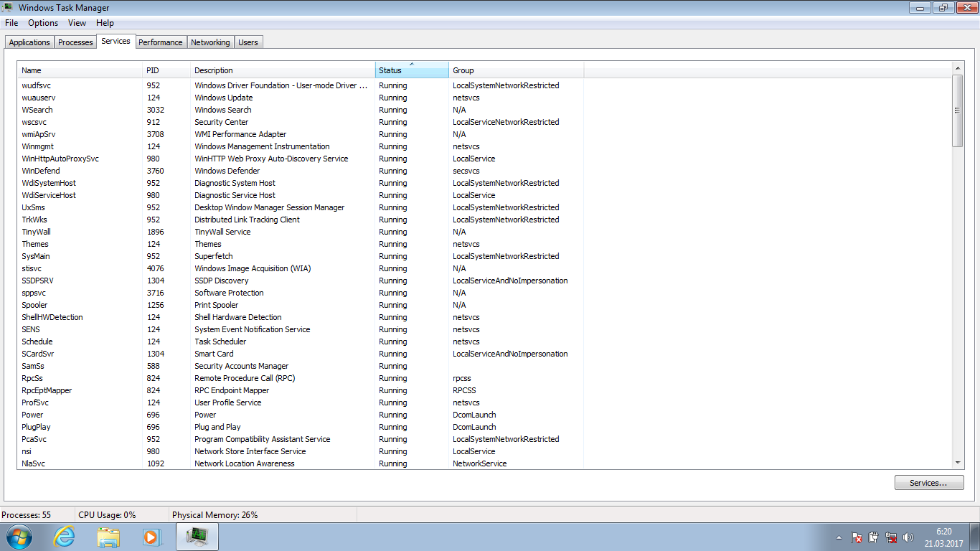Sort by the Description column header
The height and width of the screenshot is (551, 980).
tap(283, 70)
